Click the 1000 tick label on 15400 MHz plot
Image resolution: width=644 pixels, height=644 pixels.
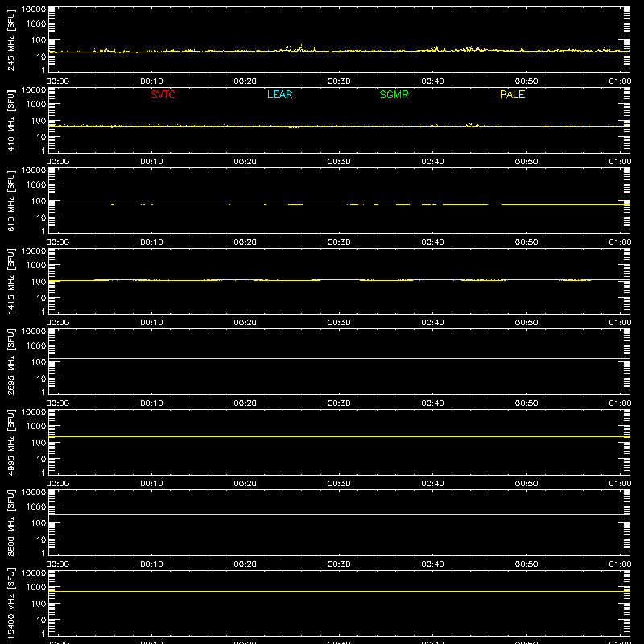pyautogui.click(x=36, y=588)
